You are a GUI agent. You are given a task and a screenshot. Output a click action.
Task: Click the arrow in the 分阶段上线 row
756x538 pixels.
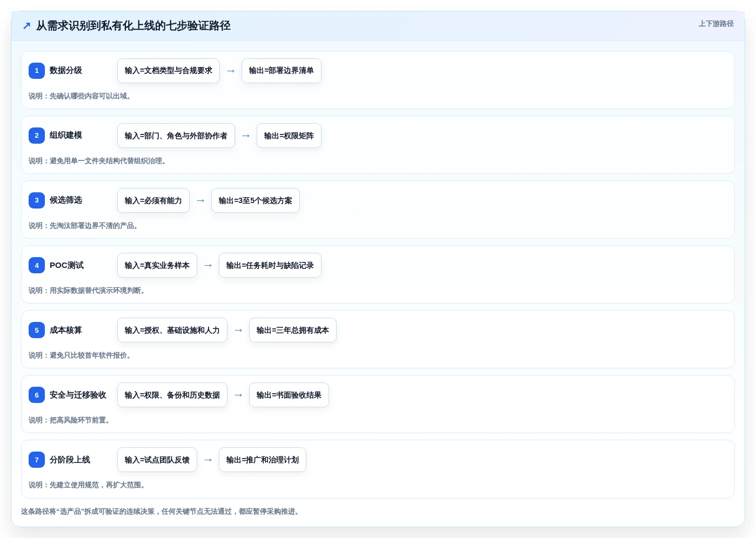(x=208, y=460)
